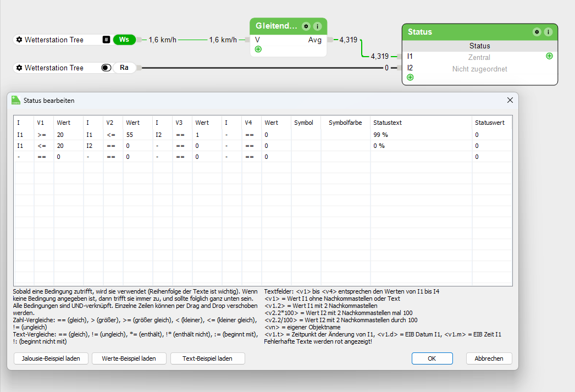Add input with plus on Gleitend block
This screenshot has width=575, height=392.
tap(258, 49)
